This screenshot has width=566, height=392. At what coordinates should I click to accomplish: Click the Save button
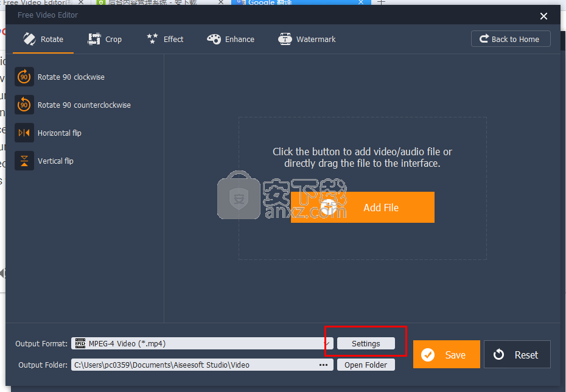click(446, 354)
